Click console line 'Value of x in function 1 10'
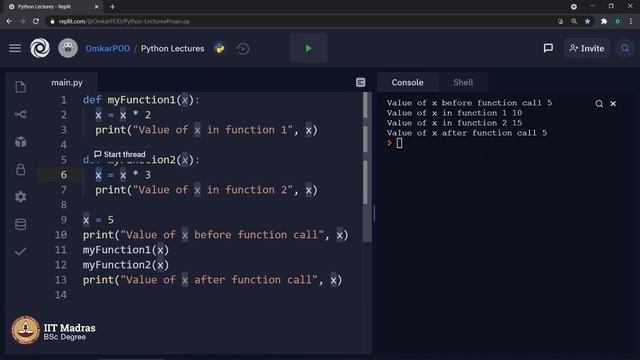This screenshot has width=640, height=360. coord(454,113)
